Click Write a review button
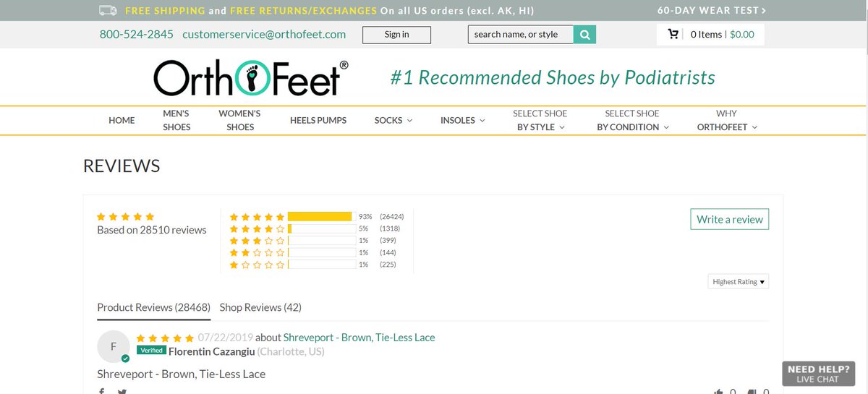The height and width of the screenshot is (394, 868). 730,220
